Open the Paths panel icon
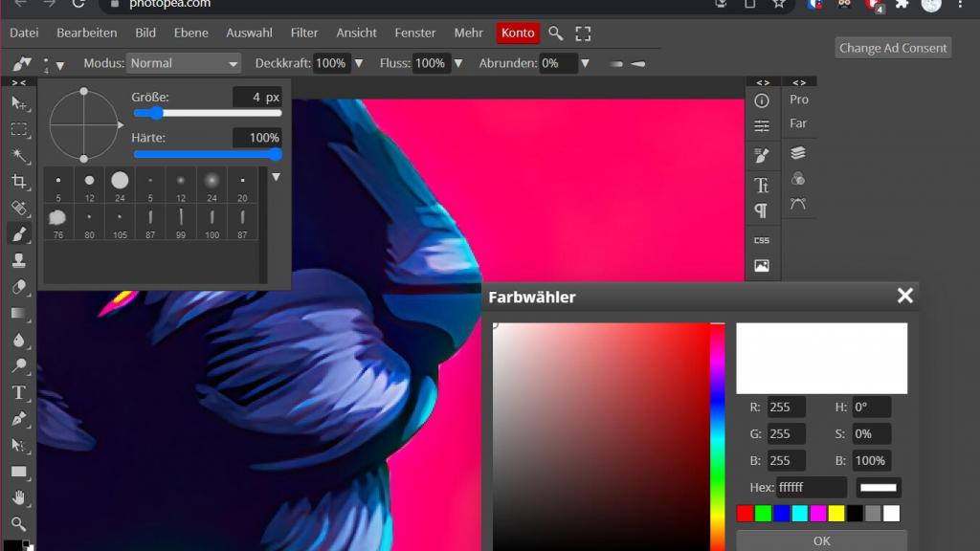980x551 pixels. pyautogui.click(x=797, y=204)
